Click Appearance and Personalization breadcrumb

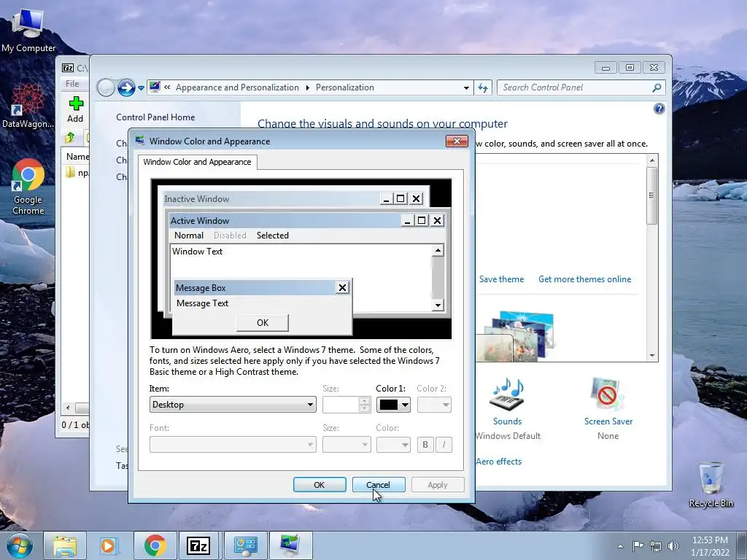coord(237,87)
